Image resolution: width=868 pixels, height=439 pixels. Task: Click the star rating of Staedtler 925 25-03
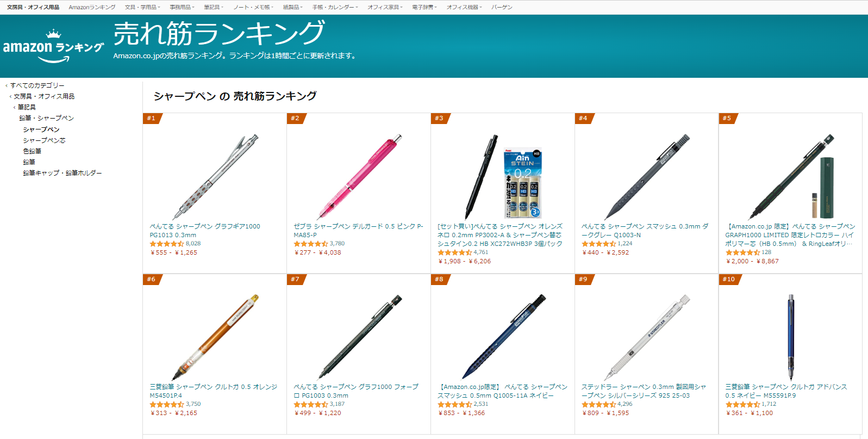(x=598, y=404)
